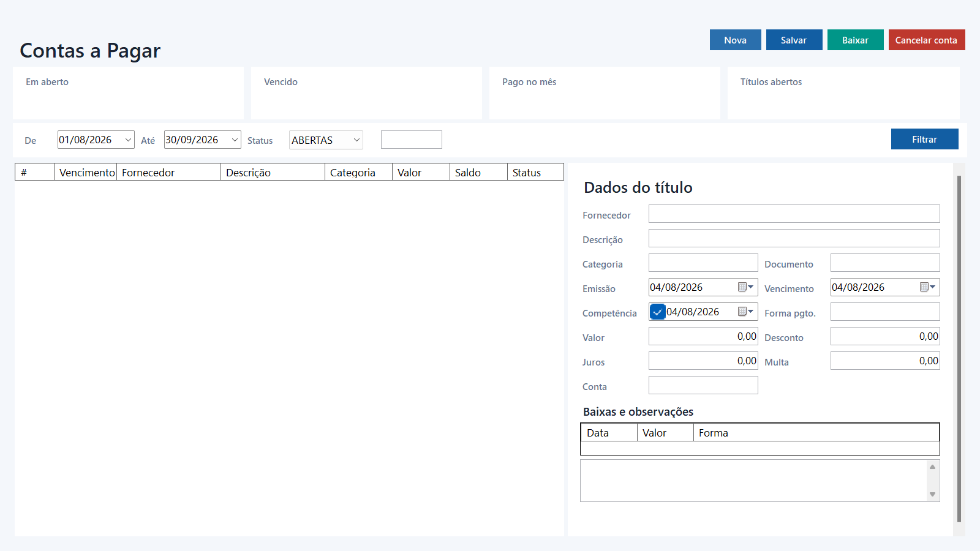Sort by the Vencimento column header

[x=86, y=172]
